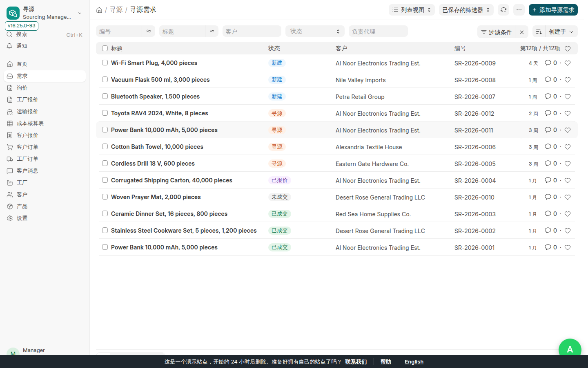Switch language via English link
This screenshot has height=368, width=588.
click(x=414, y=362)
